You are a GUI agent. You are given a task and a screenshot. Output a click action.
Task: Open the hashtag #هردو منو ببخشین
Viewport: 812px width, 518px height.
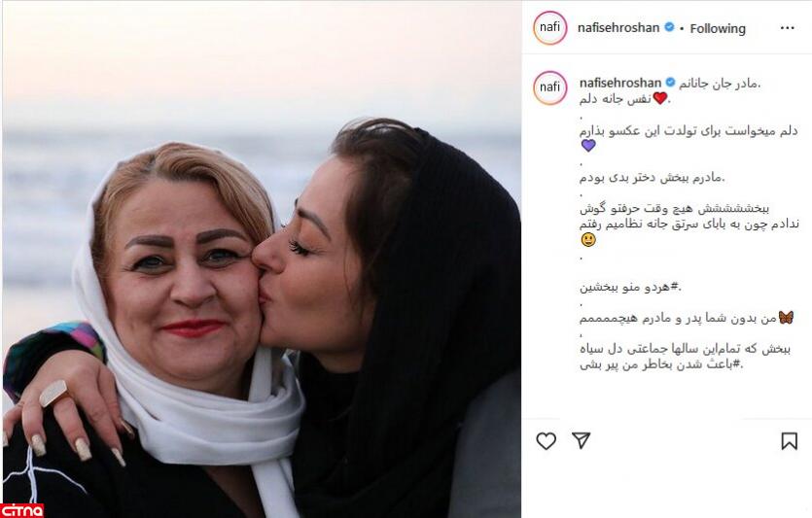coord(630,287)
